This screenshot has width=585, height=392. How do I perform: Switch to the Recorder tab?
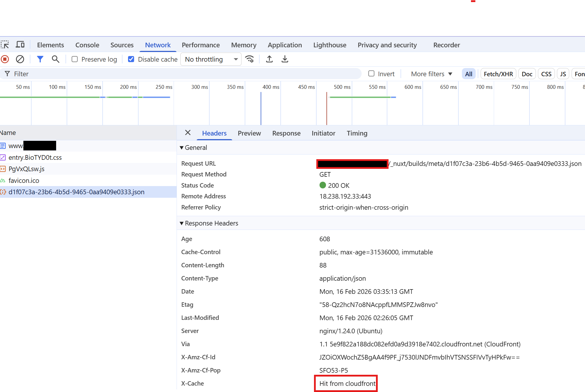pyautogui.click(x=446, y=45)
